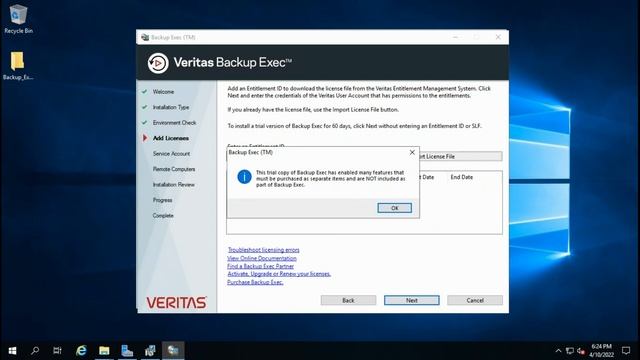Select Complete step in sidebar

point(163,216)
